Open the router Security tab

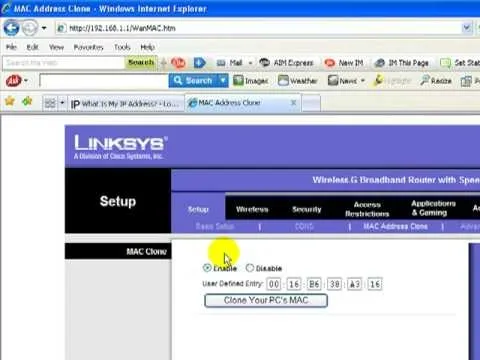(307, 209)
